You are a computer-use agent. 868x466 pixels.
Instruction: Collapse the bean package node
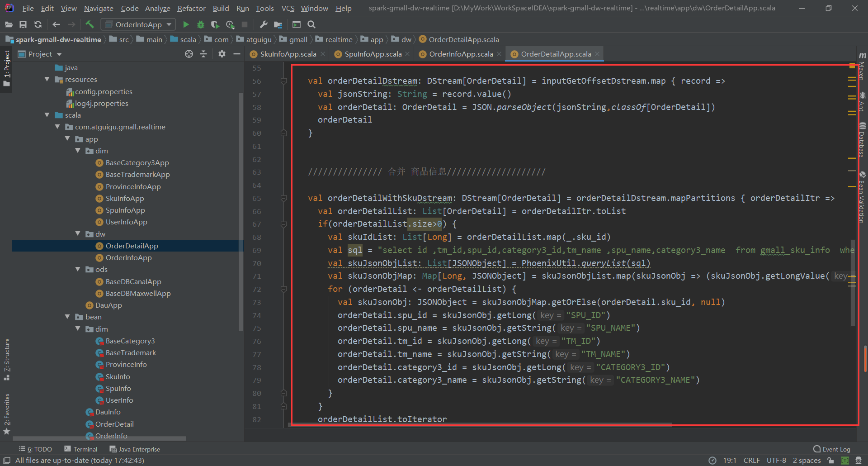[67, 316]
